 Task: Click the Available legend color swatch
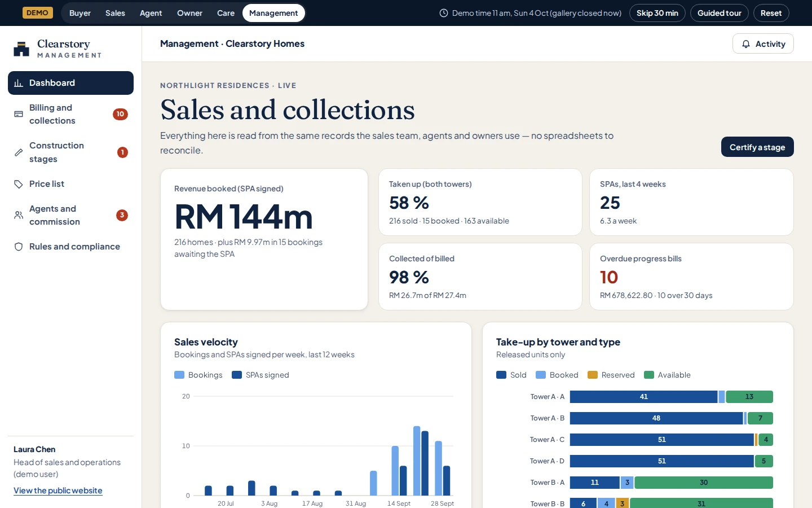[x=648, y=375]
